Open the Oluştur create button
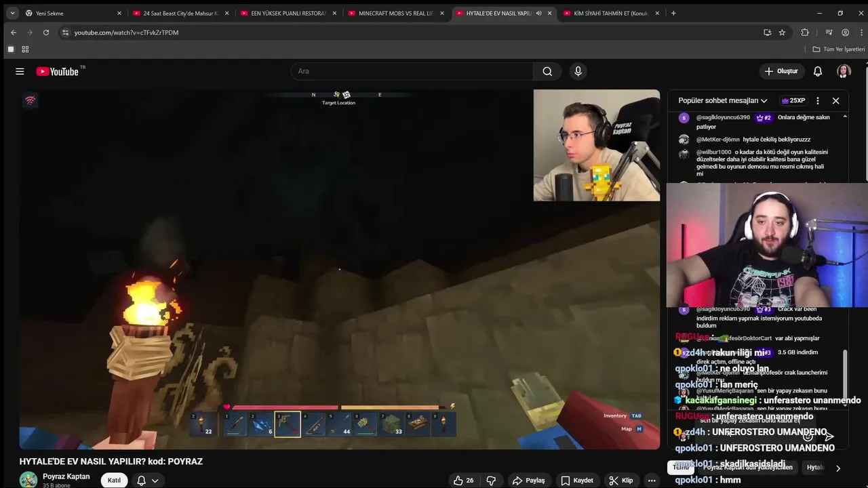Screen dimensions: 868x488 point(781,71)
